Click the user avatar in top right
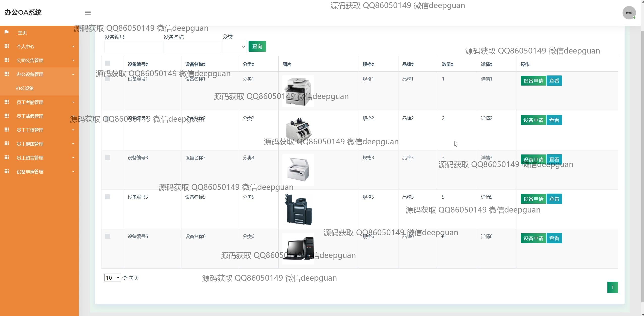 (629, 13)
